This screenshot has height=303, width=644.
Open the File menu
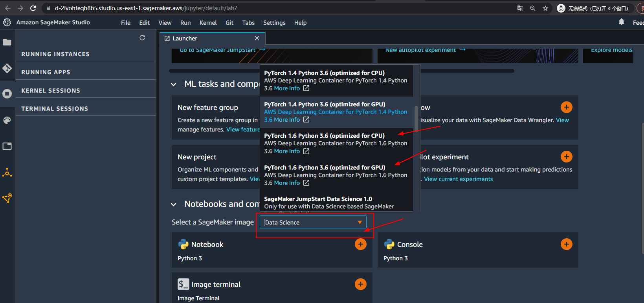click(126, 23)
